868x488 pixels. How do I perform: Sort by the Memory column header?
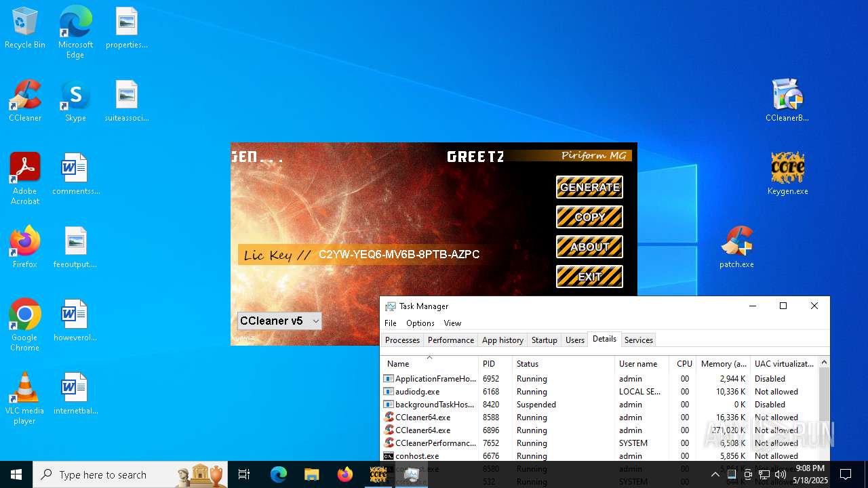(723, 364)
